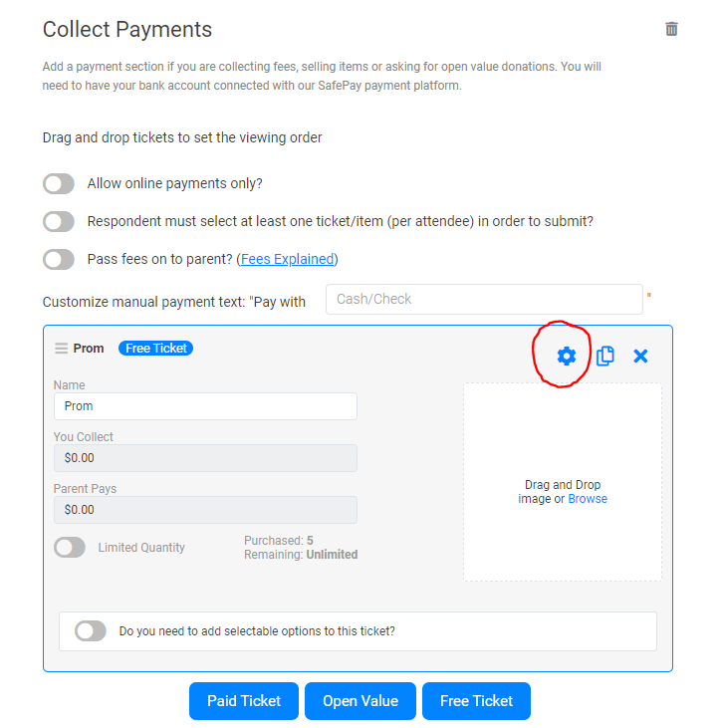Click the drag handle beside Prom
The height and width of the screenshot is (728, 720).
coord(61,349)
